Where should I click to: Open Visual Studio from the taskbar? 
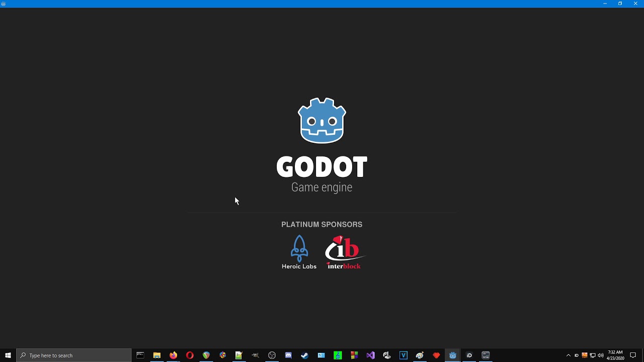(x=371, y=355)
